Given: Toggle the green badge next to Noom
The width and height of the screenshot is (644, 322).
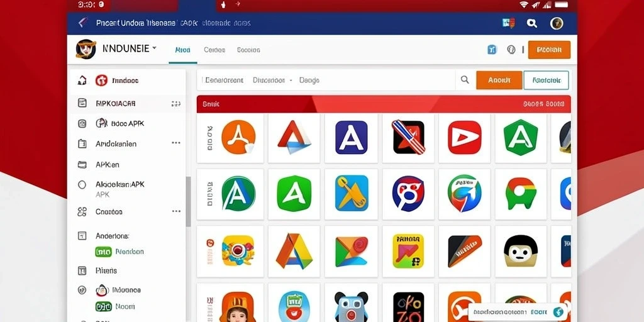Looking at the screenshot, I should pos(103,306).
